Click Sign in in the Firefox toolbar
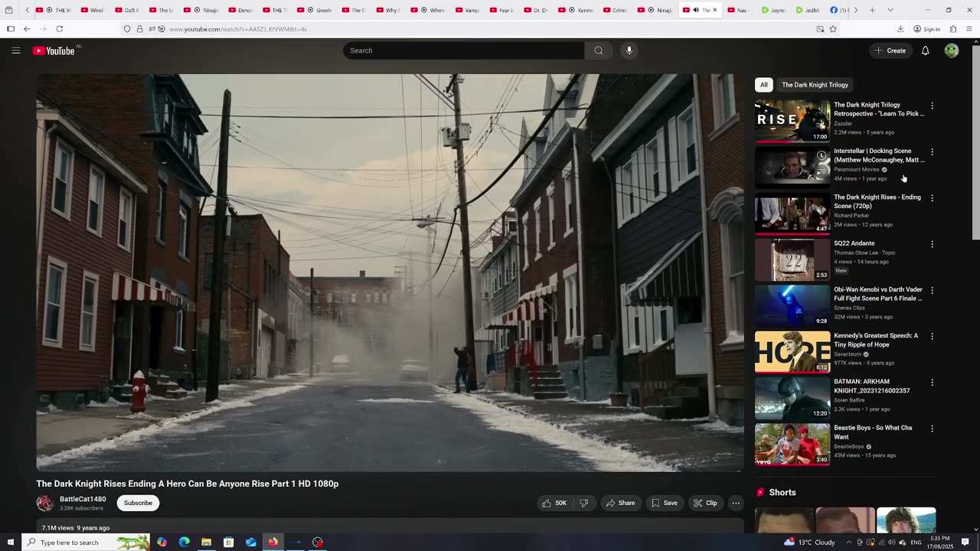Viewport: 980px width, 551px height. click(926, 29)
